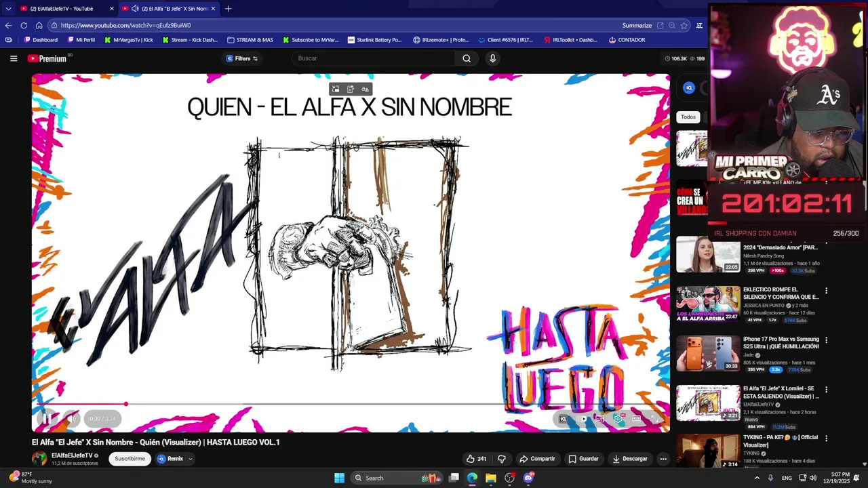
Task: Toggle subtitles in the player controls
Action: [x=599, y=419]
